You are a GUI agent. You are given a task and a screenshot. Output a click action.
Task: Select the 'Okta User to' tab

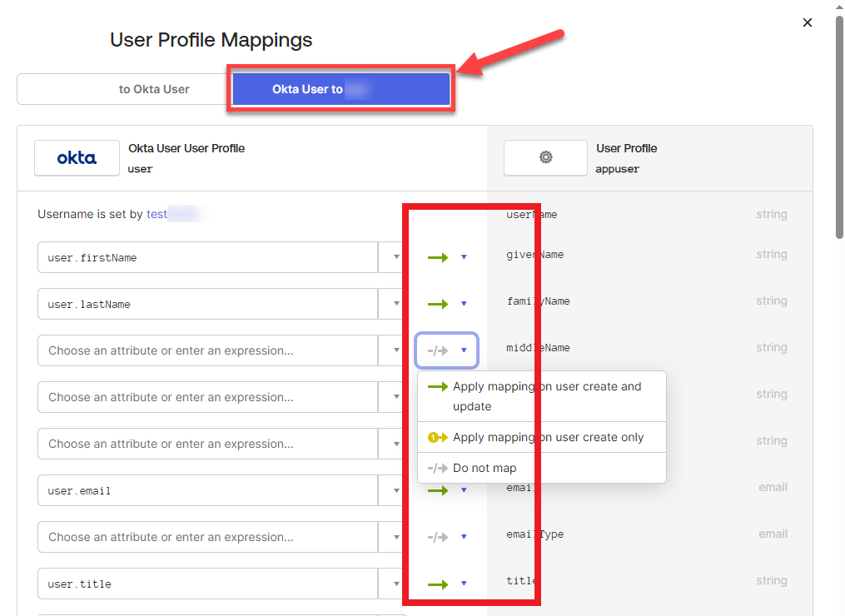coord(341,89)
